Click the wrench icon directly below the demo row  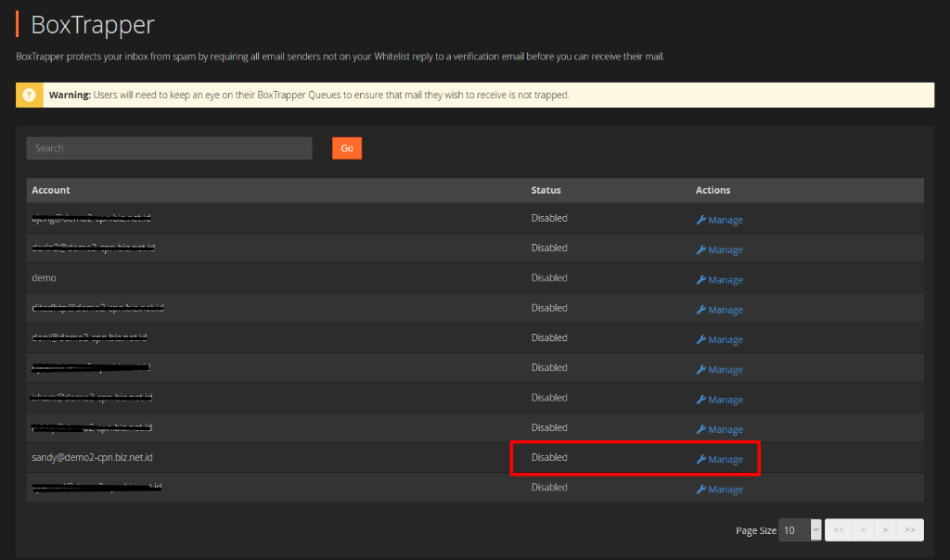click(703, 309)
